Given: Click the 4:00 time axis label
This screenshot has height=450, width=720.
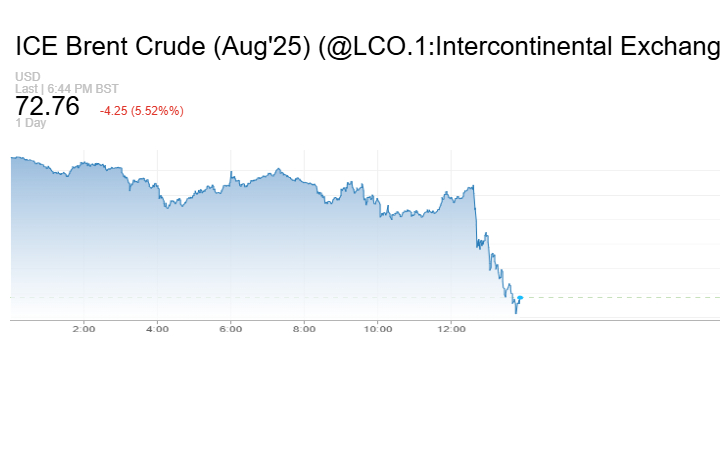Looking at the screenshot, I should (157, 329).
